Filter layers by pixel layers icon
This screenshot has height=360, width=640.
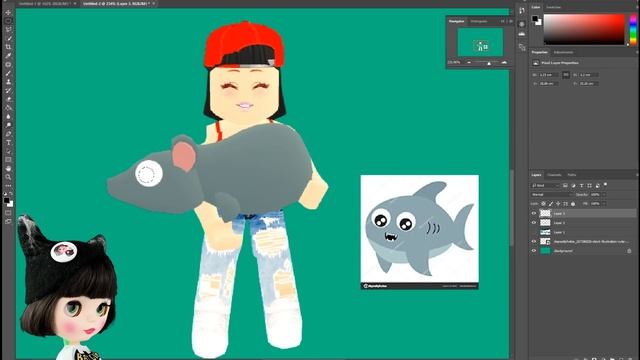(x=565, y=185)
